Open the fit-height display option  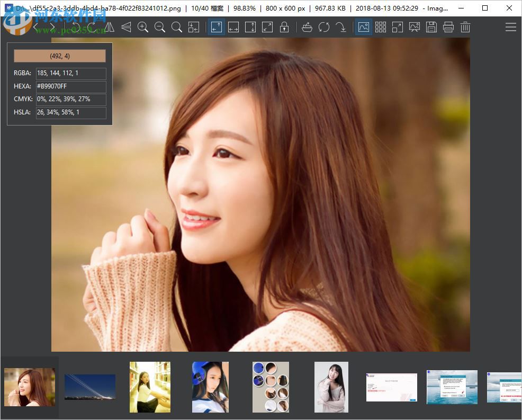pos(250,26)
